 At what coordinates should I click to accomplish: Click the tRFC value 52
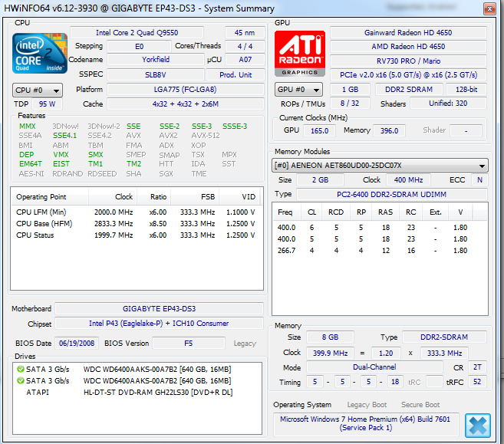click(x=477, y=382)
